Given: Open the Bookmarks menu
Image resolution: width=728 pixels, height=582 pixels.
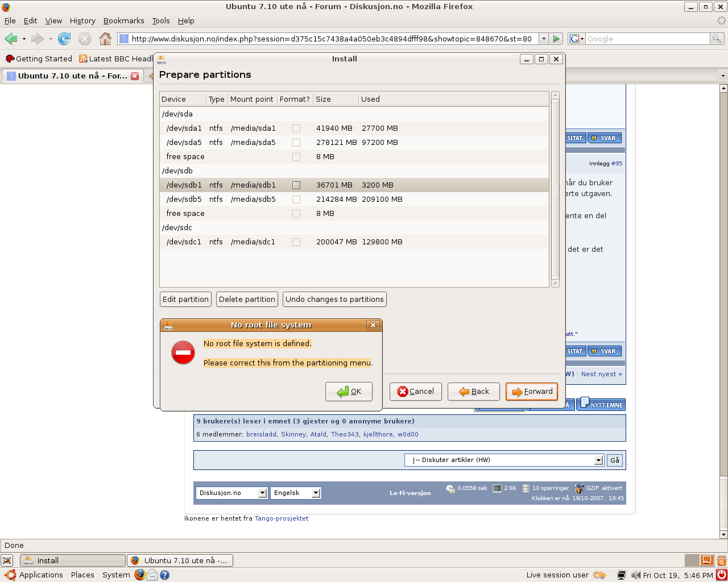Looking at the screenshot, I should [123, 20].
